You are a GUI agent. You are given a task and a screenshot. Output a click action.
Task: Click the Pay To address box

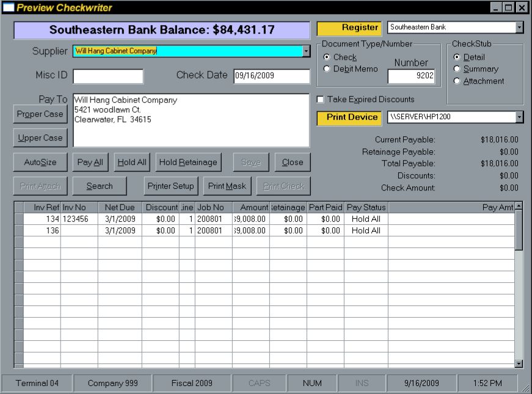click(191, 120)
